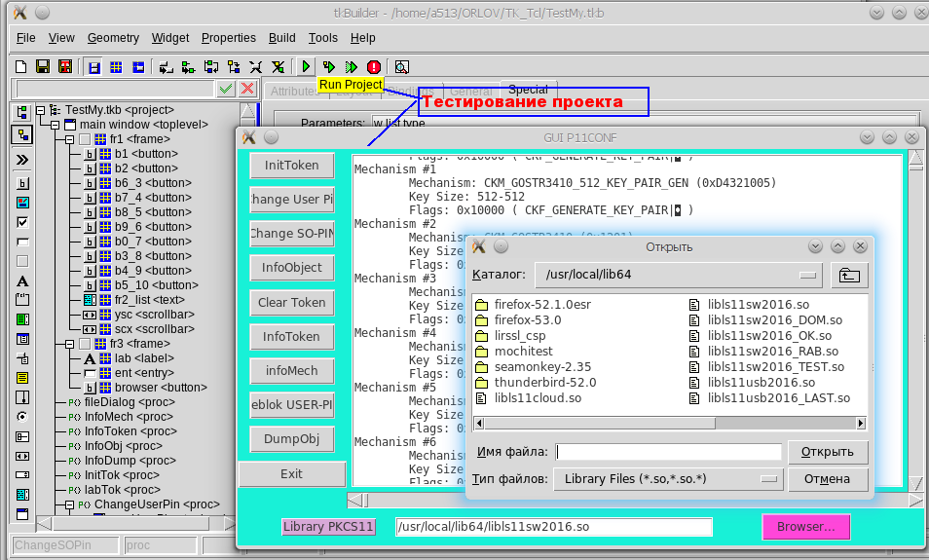Click the red stop exclamation icon

point(374,67)
